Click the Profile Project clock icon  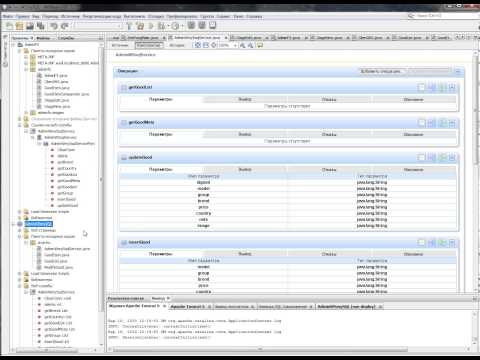175,26
